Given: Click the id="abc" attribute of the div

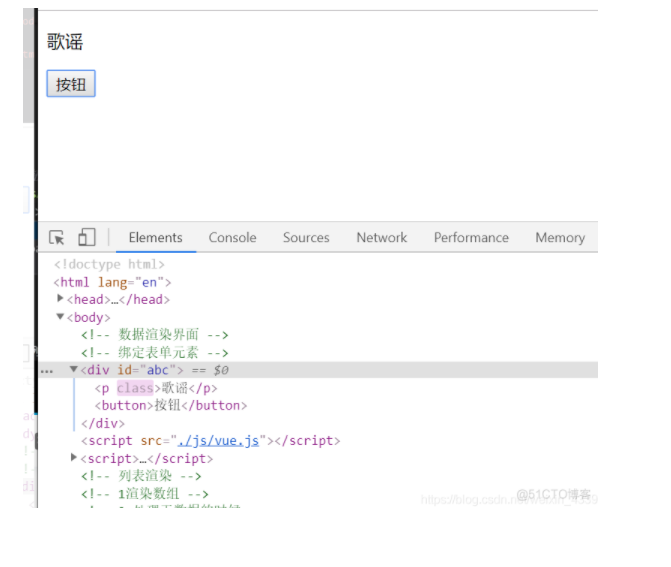Looking at the screenshot, I should tap(147, 370).
